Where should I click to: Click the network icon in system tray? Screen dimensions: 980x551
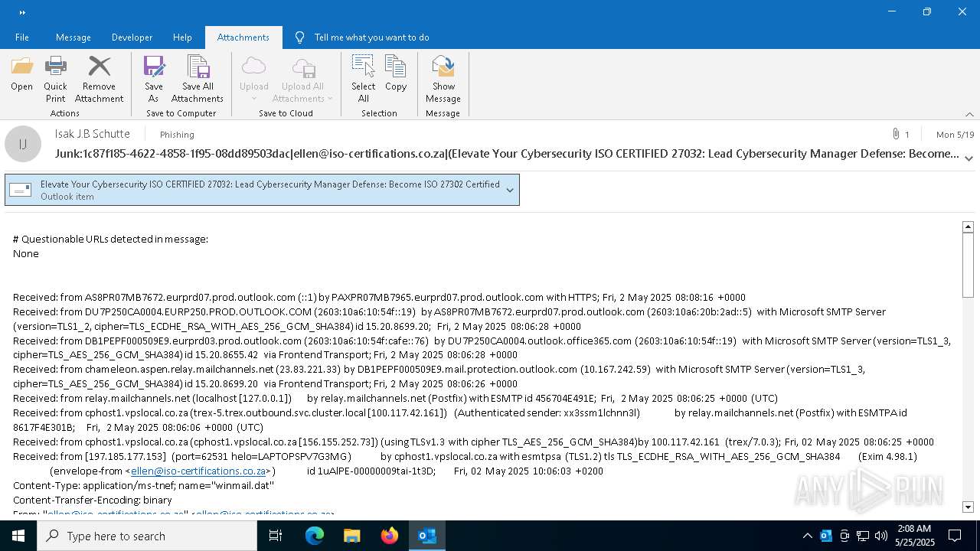coord(863,536)
